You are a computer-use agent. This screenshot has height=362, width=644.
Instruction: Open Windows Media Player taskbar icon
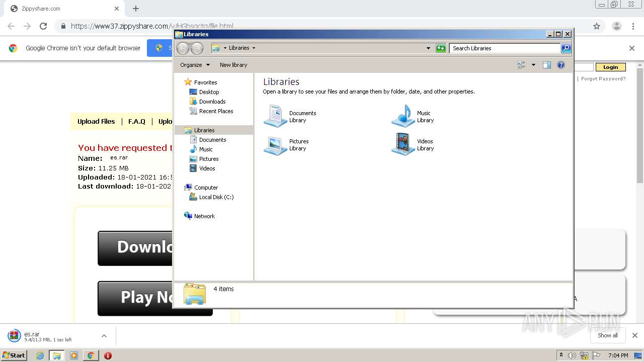pyautogui.click(x=74, y=355)
